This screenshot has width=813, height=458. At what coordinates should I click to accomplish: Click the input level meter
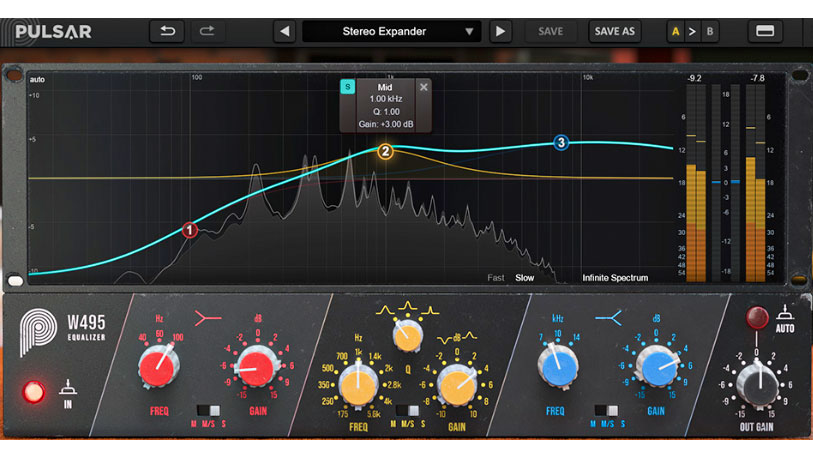[x=696, y=183]
